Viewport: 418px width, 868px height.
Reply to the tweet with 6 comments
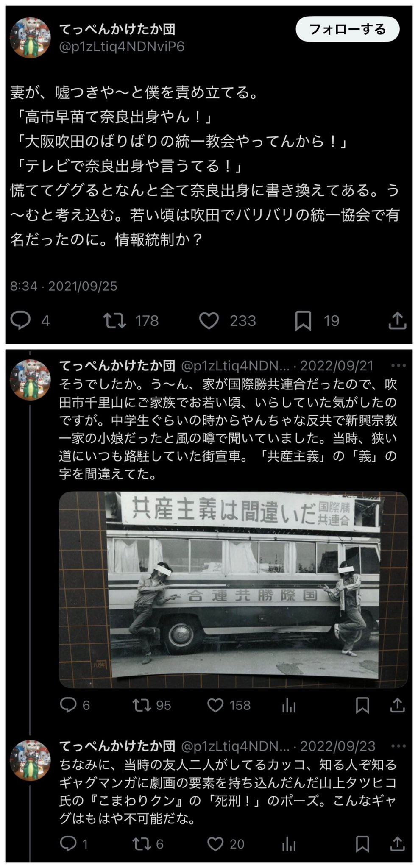[68, 705]
